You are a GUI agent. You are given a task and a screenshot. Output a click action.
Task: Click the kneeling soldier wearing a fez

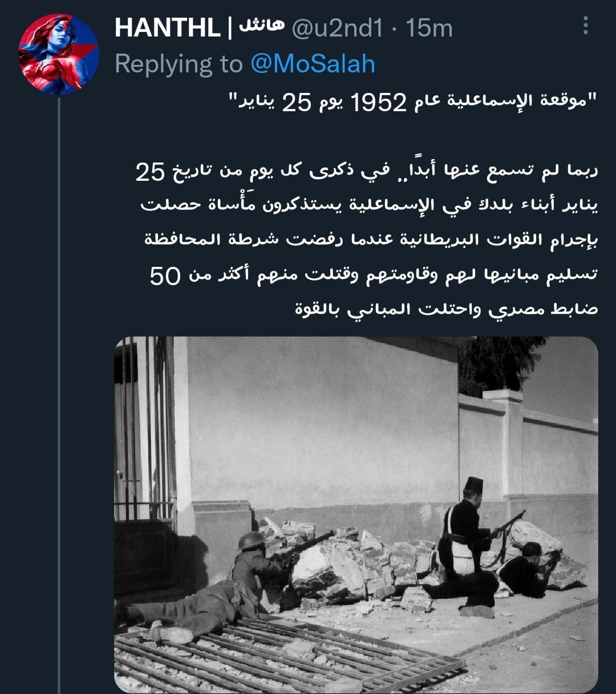pos(464,547)
